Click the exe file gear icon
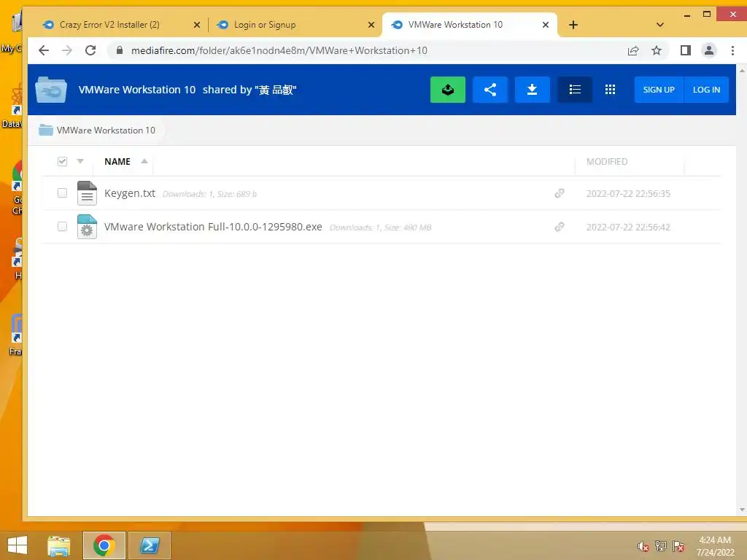Image resolution: width=747 pixels, height=560 pixels. tap(87, 227)
